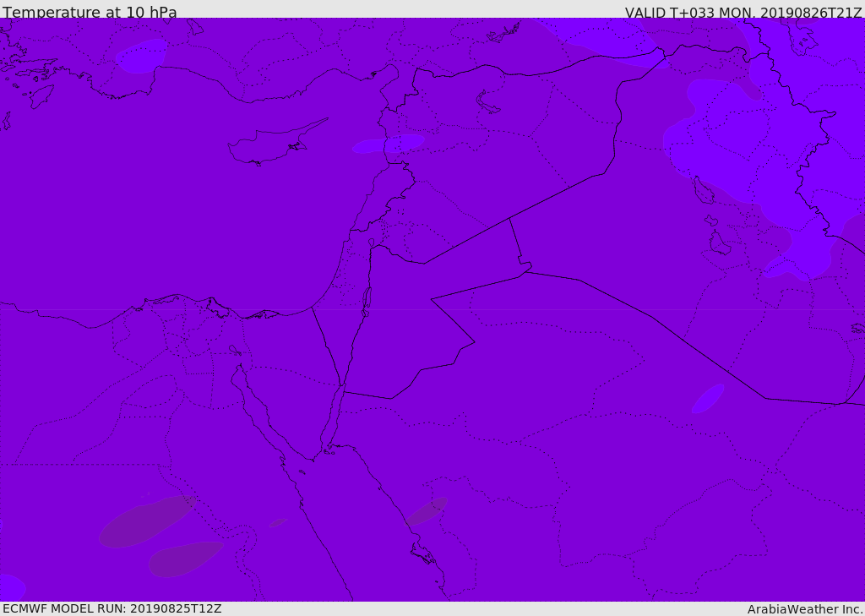Click the 'VALID T+033 MON. 20190826T21Z' timestamp
865x616 pixels.
(x=743, y=12)
